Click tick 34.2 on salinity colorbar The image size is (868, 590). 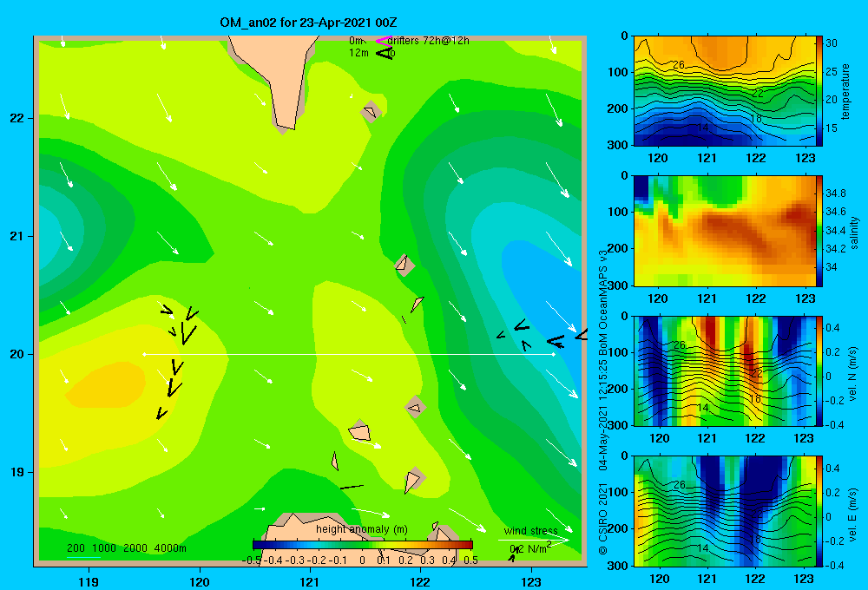[x=836, y=248]
